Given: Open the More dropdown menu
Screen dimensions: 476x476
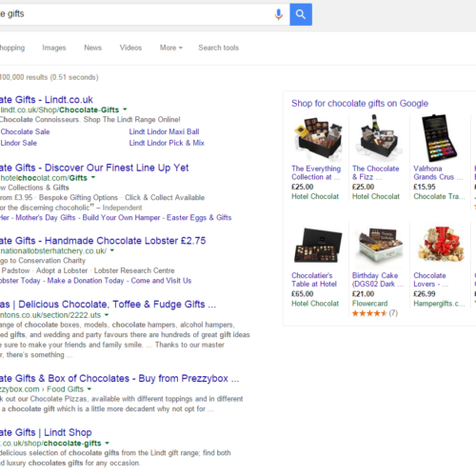Looking at the screenshot, I should [171, 48].
